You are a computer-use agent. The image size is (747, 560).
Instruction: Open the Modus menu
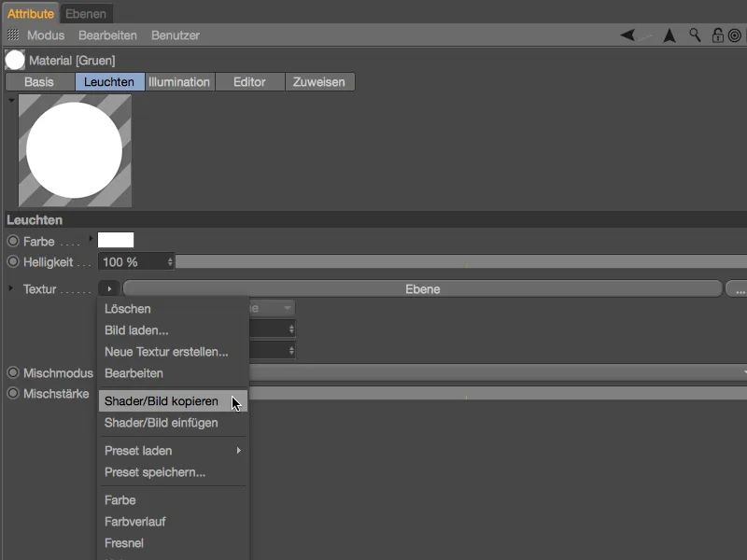[x=46, y=35]
